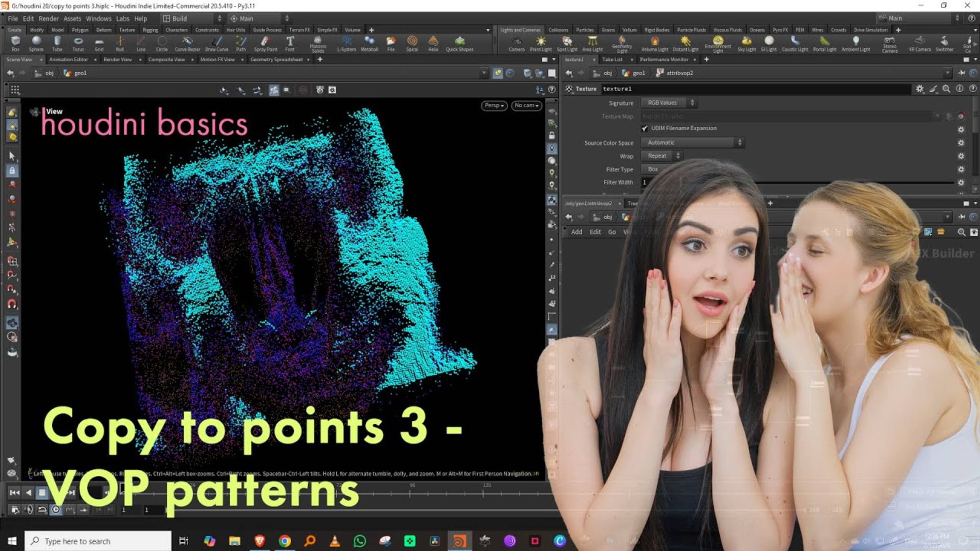Add a Camera from the Lights and Cameras shelf
Image resolution: width=980 pixels, height=551 pixels.
tap(516, 43)
